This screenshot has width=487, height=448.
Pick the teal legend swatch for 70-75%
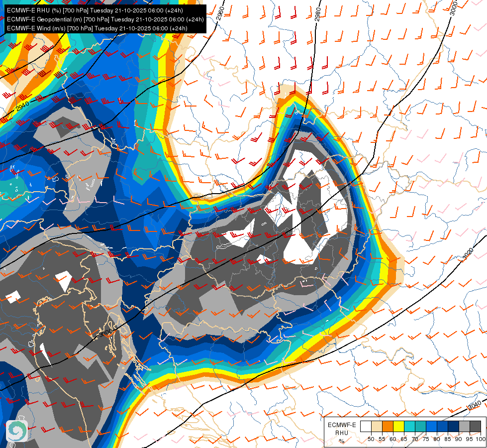420,427
